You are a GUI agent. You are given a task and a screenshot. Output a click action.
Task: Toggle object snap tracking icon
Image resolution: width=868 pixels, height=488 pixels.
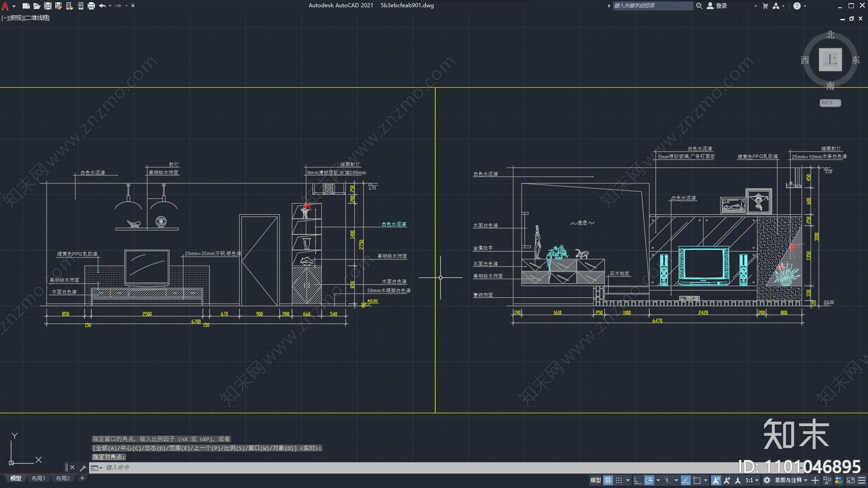pos(686,480)
